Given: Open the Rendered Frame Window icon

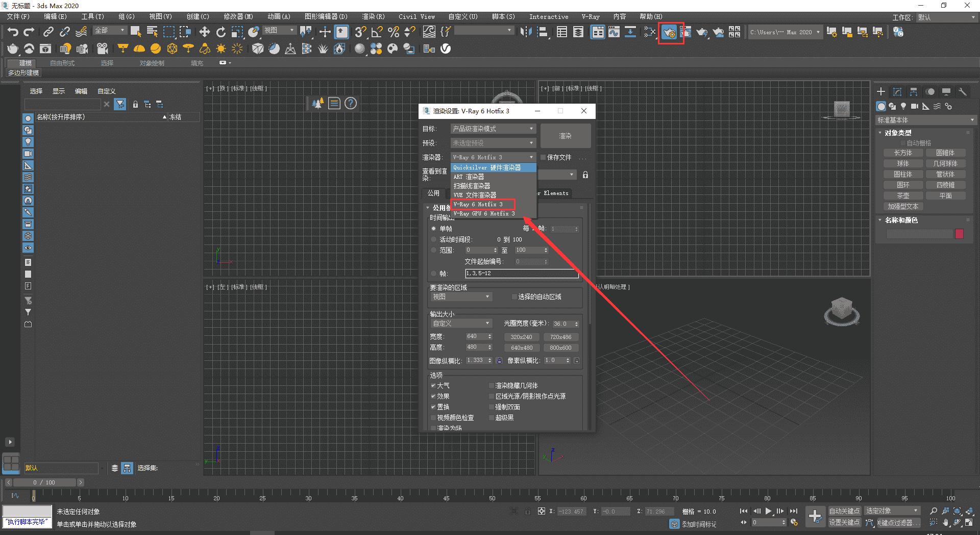Looking at the screenshot, I should tap(685, 32).
